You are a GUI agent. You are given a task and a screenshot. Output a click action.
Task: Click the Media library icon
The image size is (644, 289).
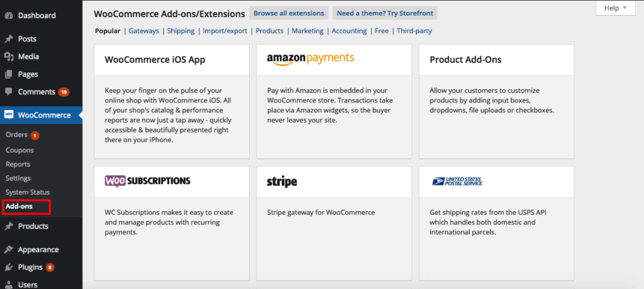pyautogui.click(x=9, y=57)
